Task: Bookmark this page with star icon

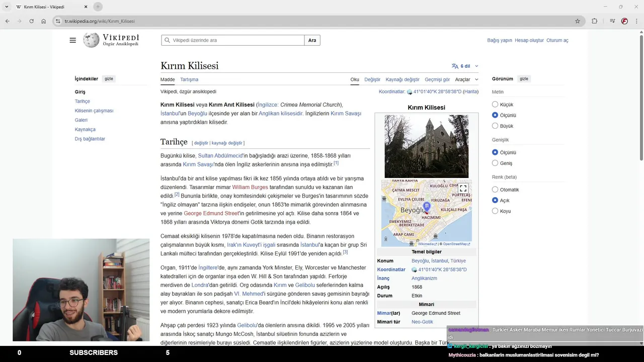Action: [x=578, y=21]
